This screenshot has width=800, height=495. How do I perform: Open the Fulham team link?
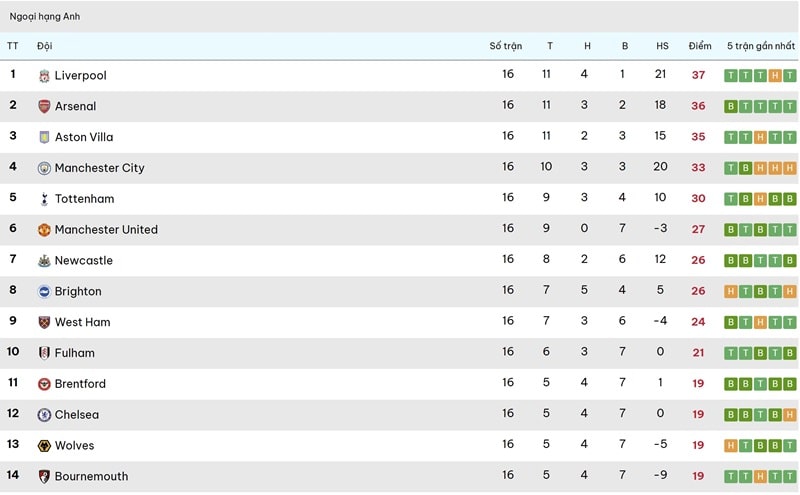[x=75, y=353]
